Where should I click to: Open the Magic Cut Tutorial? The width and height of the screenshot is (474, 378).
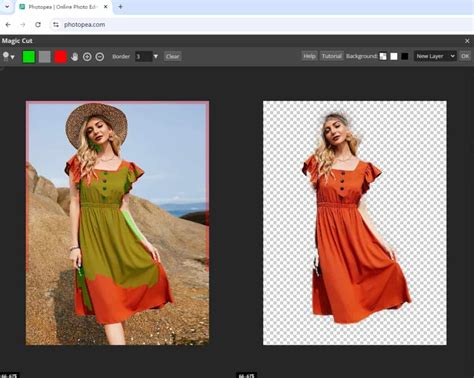point(331,56)
